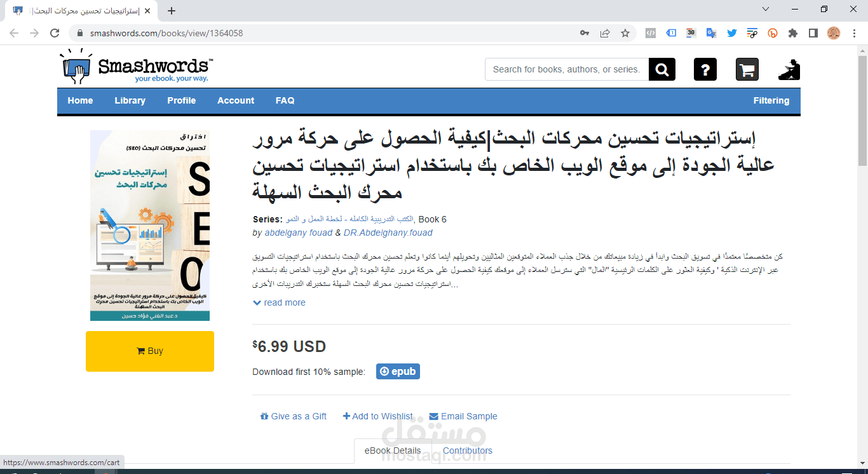Image resolution: width=868 pixels, height=474 pixels.
Task: Bookmark this page with star icon
Action: [625, 33]
